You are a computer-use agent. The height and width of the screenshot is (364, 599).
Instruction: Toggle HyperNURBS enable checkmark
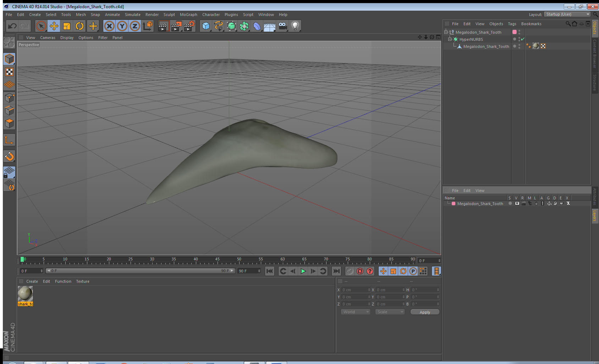tap(523, 39)
